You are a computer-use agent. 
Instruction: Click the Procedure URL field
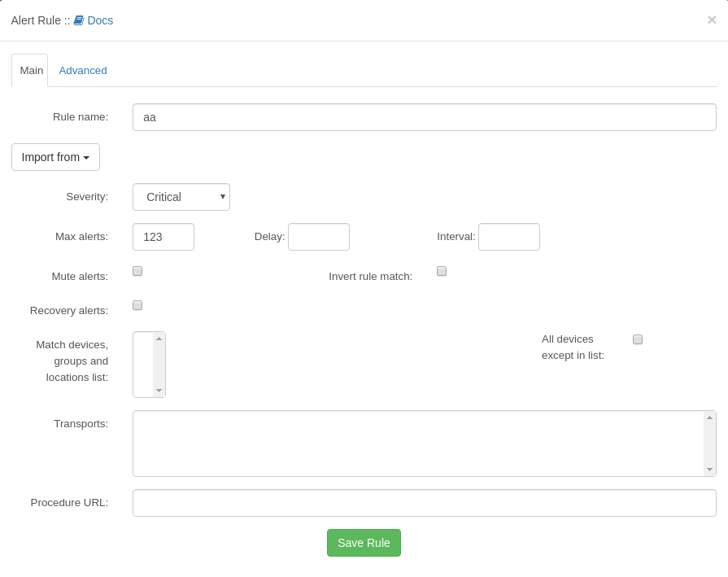[424, 503]
